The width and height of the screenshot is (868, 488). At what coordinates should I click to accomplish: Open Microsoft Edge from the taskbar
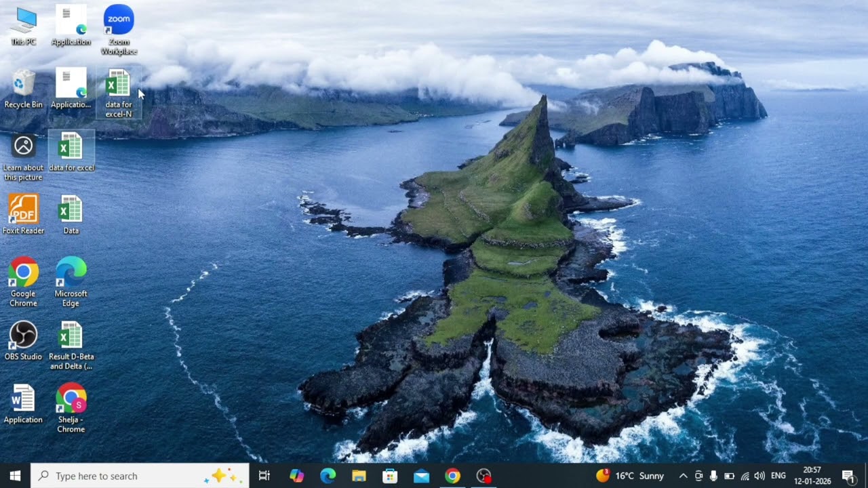(x=328, y=476)
